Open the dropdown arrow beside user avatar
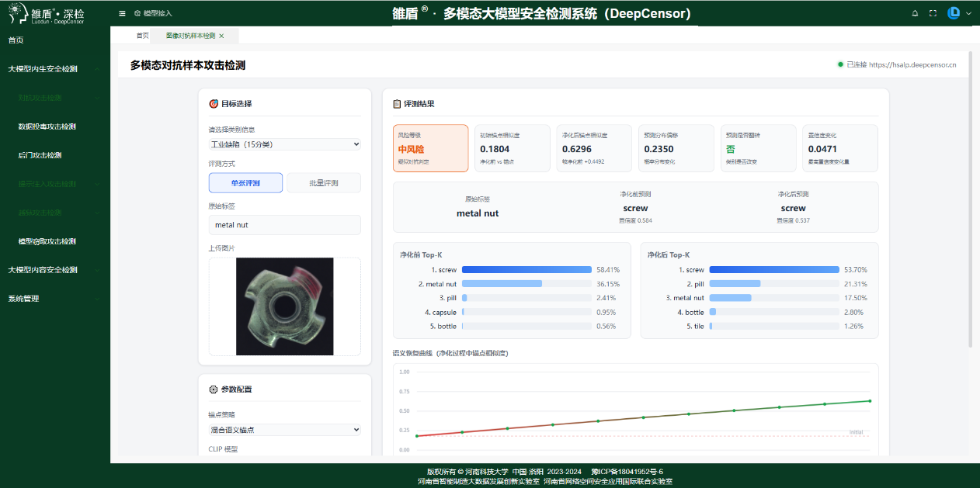The width and height of the screenshot is (980, 488). (x=968, y=13)
